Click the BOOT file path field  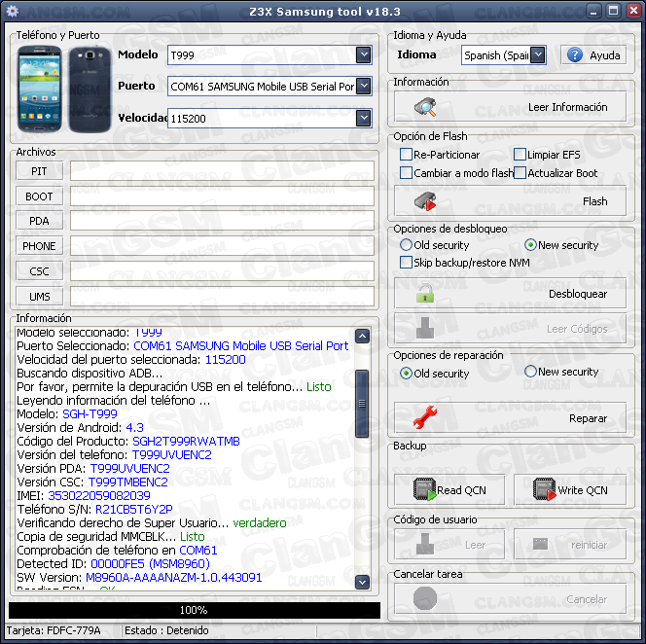tap(222, 197)
